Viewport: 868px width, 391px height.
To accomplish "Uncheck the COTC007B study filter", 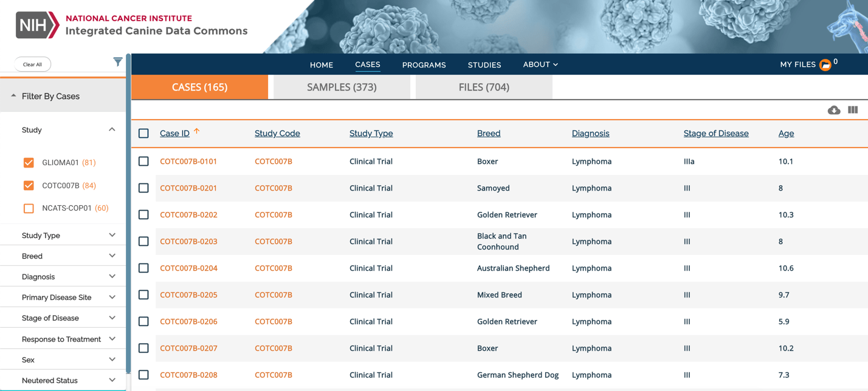I will [x=29, y=185].
